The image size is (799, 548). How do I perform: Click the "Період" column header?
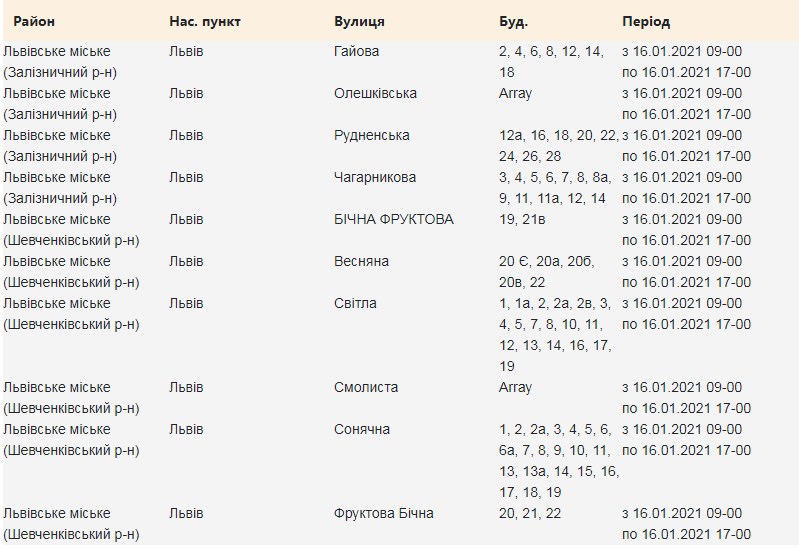click(x=646, y=21)
